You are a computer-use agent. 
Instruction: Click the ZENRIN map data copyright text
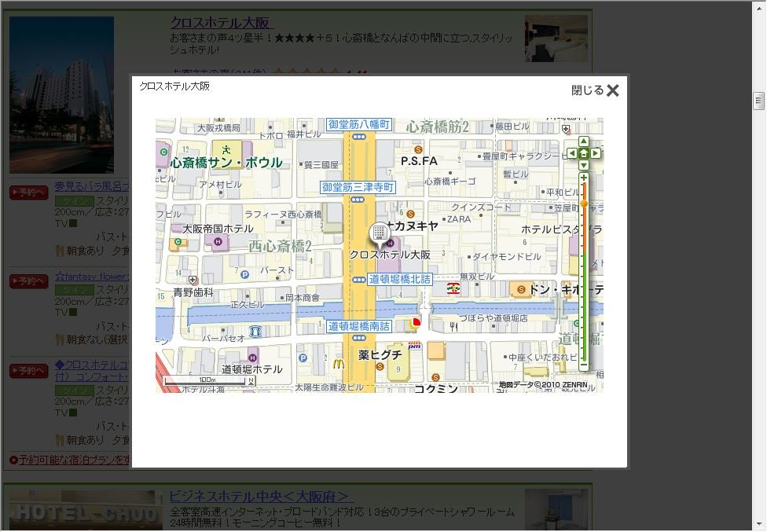click(543, 385)
